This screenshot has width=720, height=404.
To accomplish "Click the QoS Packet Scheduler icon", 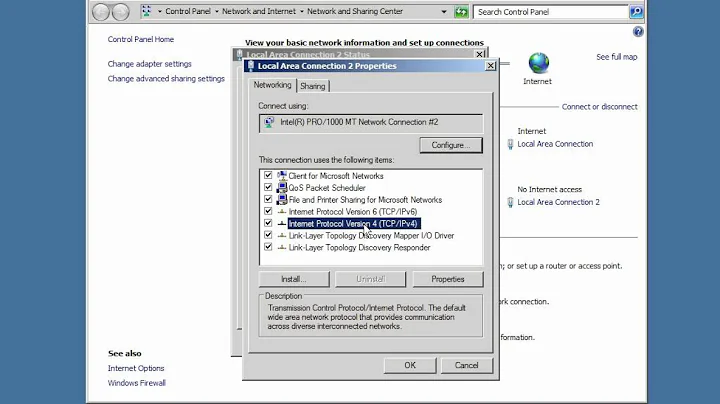I will pyautogui.click(x=281, y=188).
